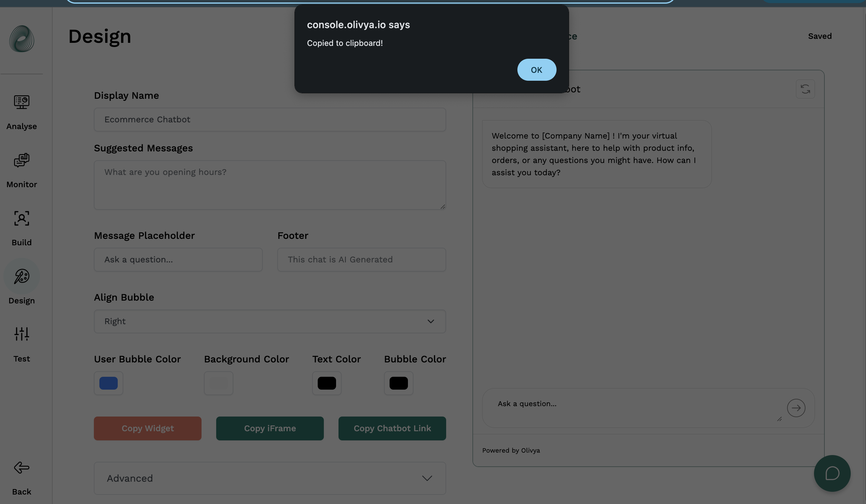The image size is (866, 504).
Task: Click the Copy iFrame button
Action: point(270,428)
